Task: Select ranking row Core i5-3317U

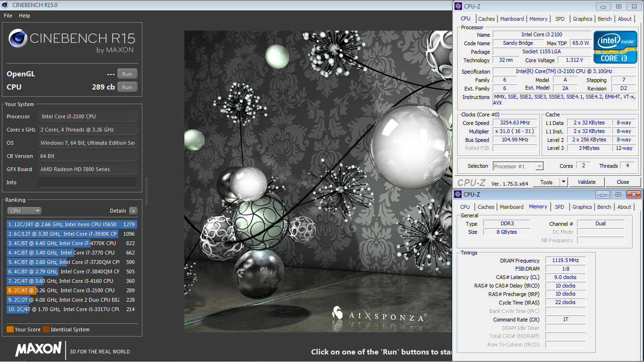Action: [x=71, y=309]
